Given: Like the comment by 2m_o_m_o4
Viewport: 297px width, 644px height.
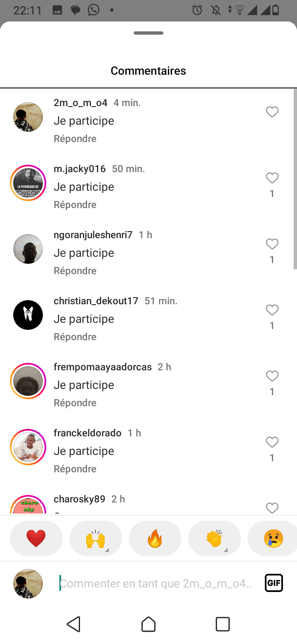Looking at the screenshot, I should pyautogui.click(x=272, y=112).
